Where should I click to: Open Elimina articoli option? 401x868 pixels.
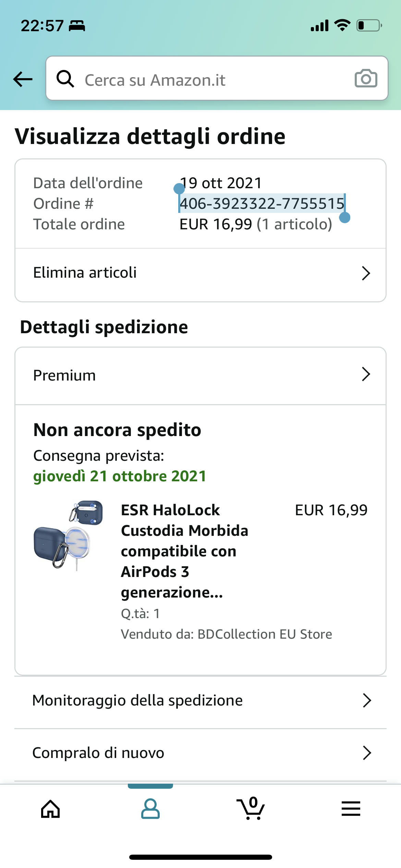point(85,273)
